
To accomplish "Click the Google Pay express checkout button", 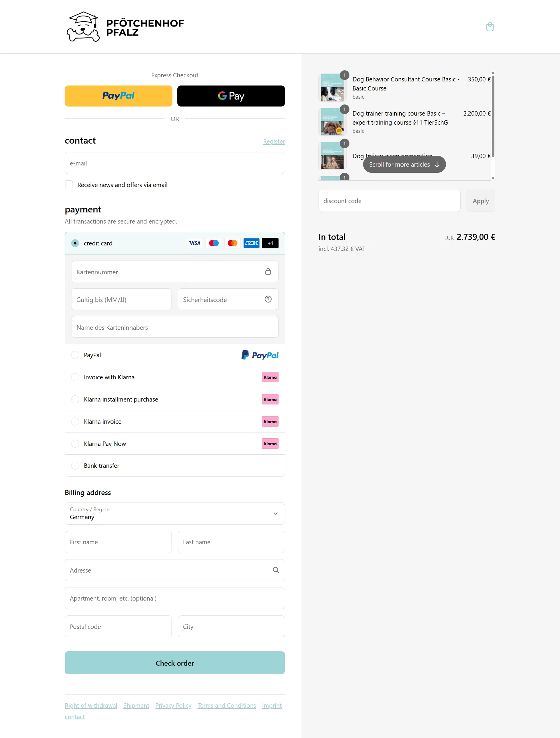I will (231, 96).
